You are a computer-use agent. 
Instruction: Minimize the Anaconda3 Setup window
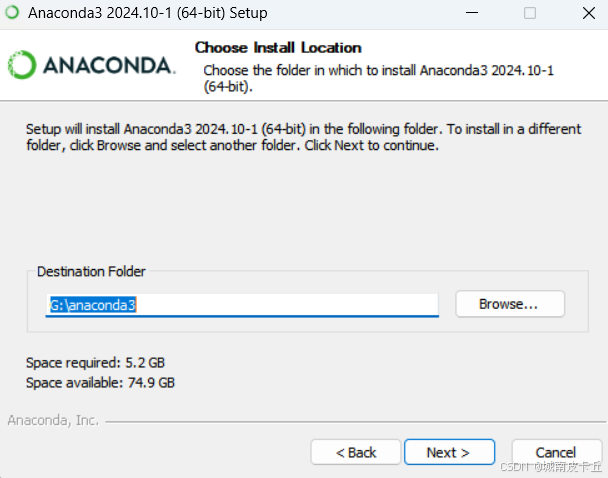472,13
